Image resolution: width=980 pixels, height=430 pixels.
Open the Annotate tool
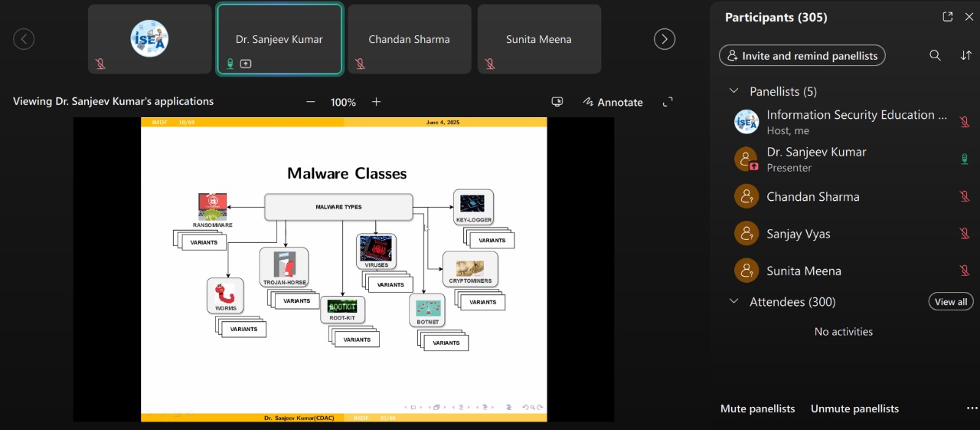(x=612, y=102)
